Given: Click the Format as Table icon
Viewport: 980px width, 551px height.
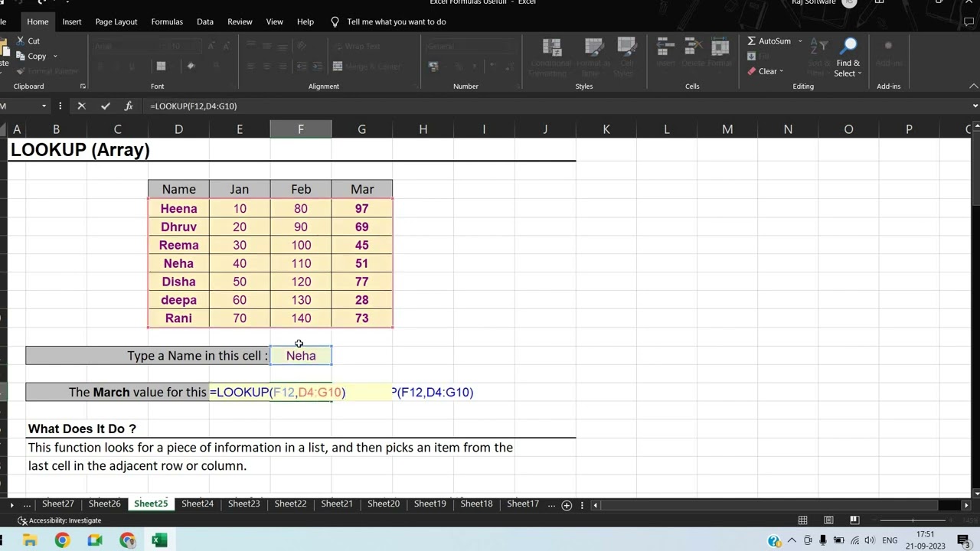Looking at the screenshot, I should pyautogui.click(x=593, y=57).
